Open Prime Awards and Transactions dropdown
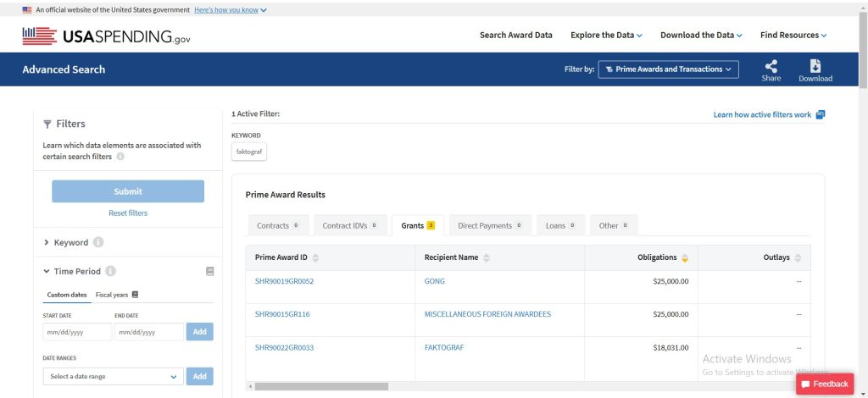Viewport: 868px width, 398px height. click(668, 69)
